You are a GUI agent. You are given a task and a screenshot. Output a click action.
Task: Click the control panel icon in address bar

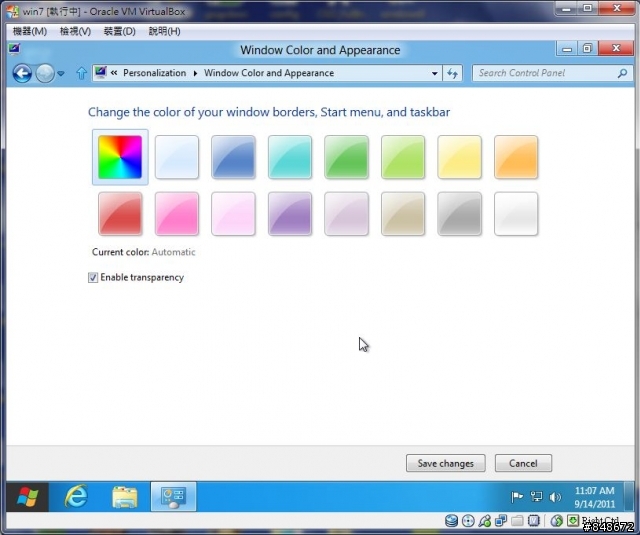[x=101, y=73]
